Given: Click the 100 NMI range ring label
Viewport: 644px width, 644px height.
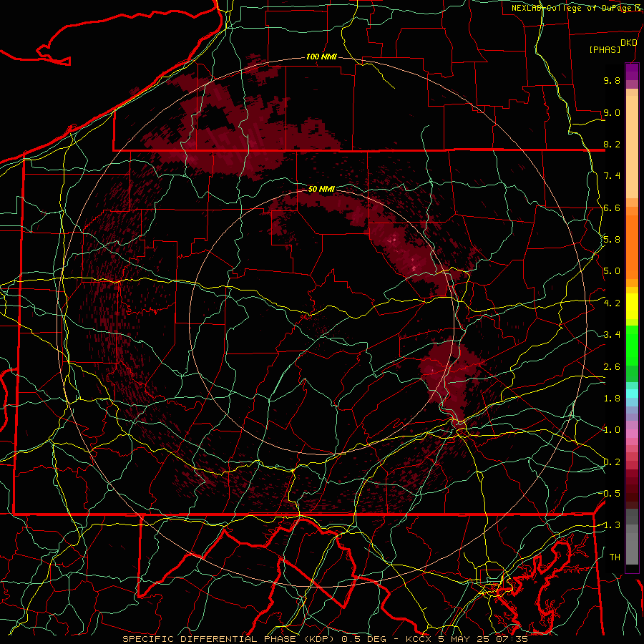Looking at the screenshot, I should pos(321,57).
